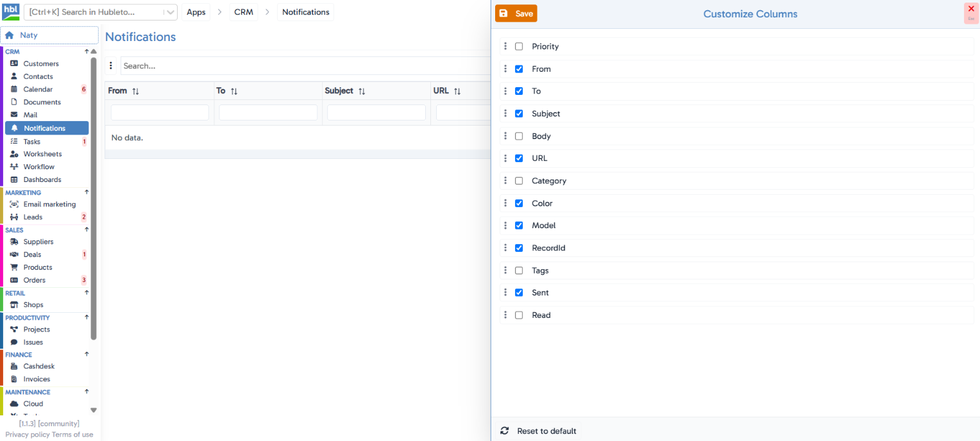Click the notifications Search field
This screenshot has height=441, width=980.
coord(305,65)
